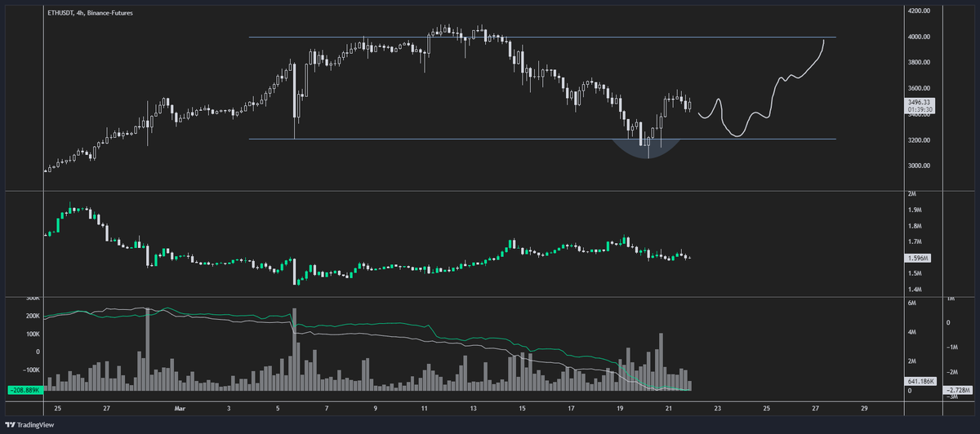Click the 1.8M axis label
The width and height of the screenshot is (980, 434).
coord(915,226)
